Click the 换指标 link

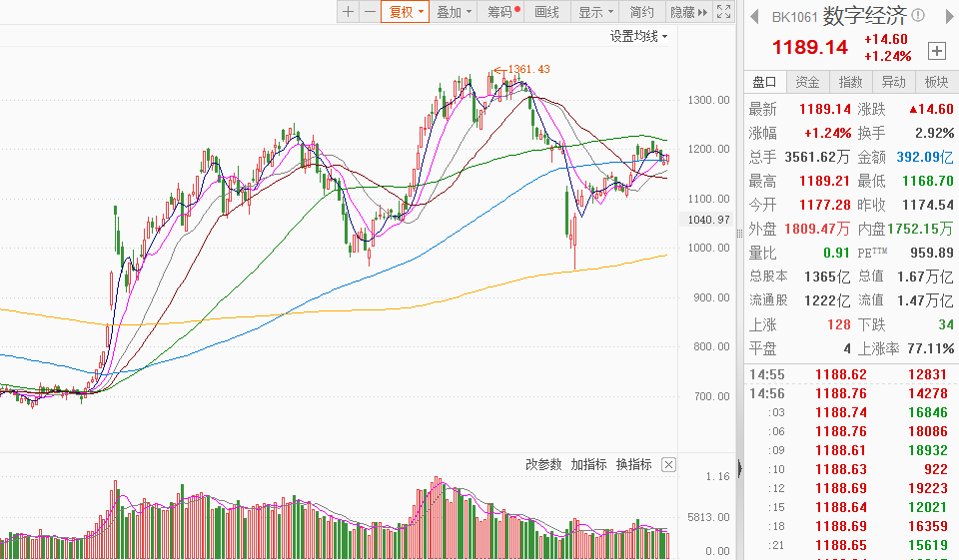click(x=633, y=465)
